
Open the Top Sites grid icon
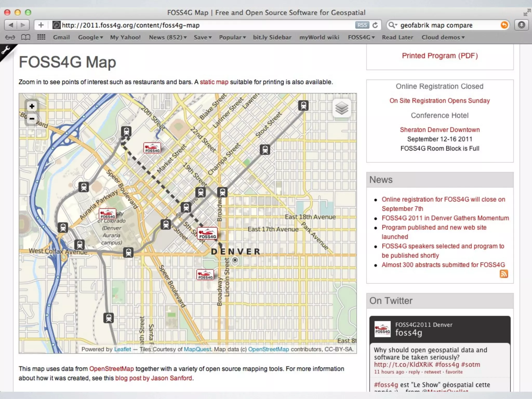(x=41, y=37)
